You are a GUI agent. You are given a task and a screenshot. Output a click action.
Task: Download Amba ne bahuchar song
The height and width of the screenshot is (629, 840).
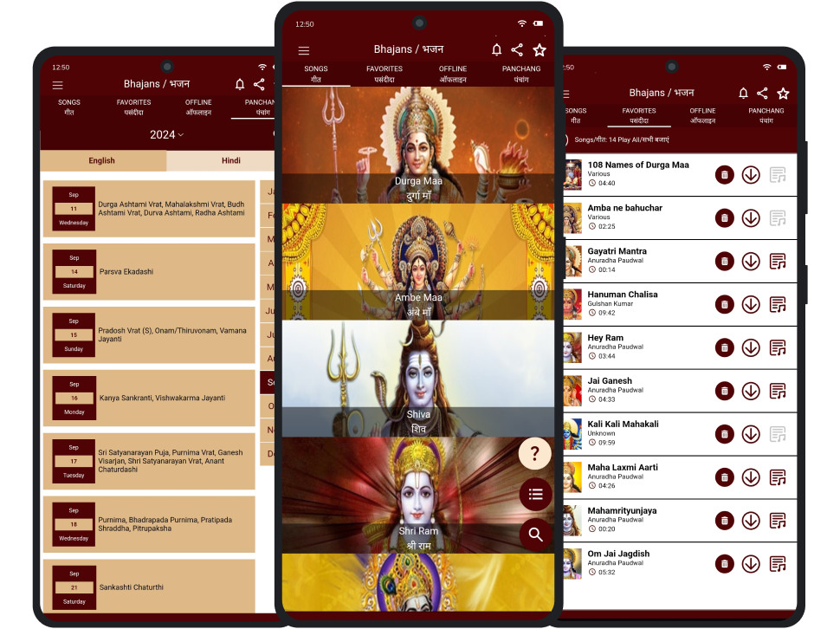coord(751,218)
